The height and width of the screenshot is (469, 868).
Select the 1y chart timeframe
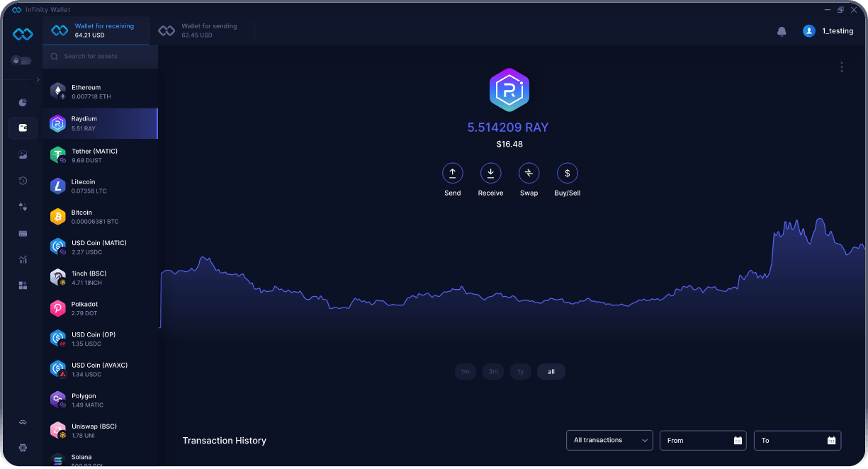(x=520, y=371)
